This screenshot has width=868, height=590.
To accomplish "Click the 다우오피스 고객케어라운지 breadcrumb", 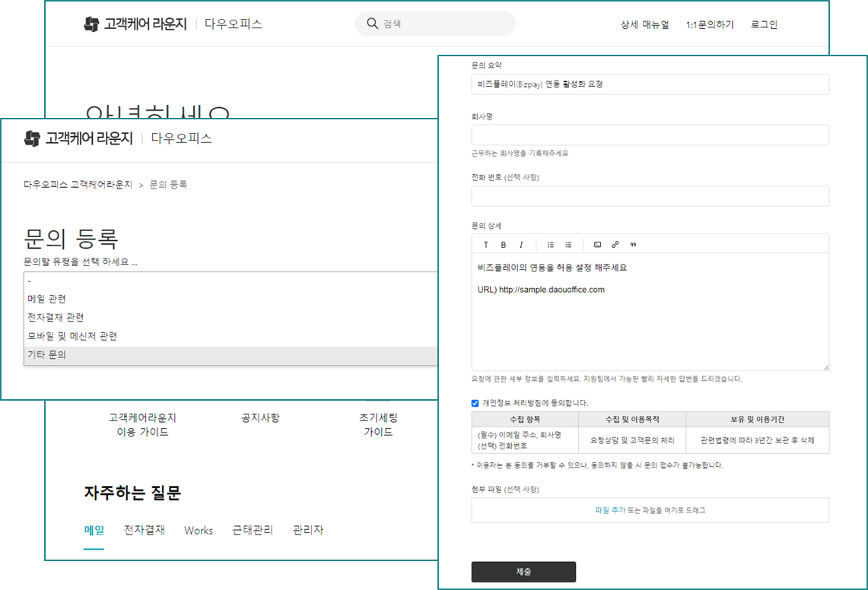I will tap(78, 185).
